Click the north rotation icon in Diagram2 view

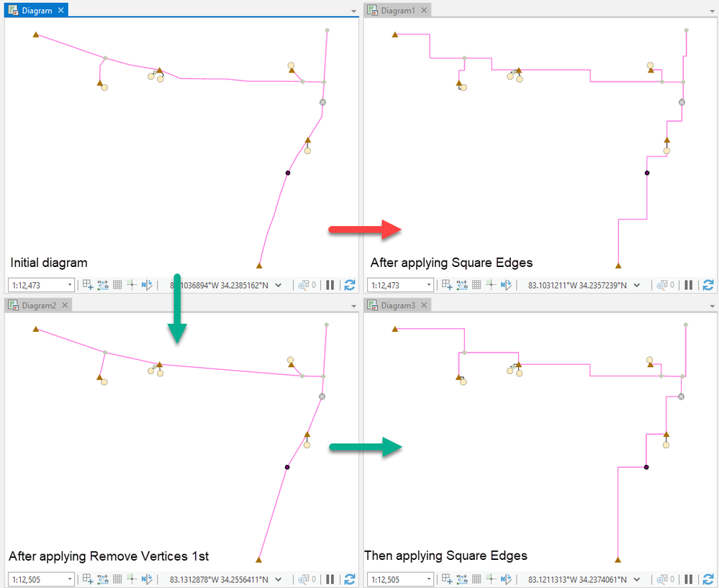click(x=147, y=579)
